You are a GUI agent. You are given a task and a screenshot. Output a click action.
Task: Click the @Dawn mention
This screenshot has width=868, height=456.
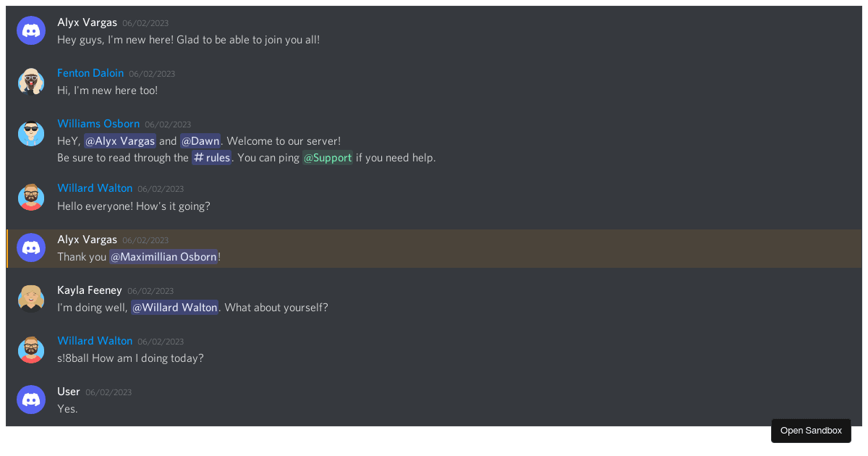coord(200,140)
